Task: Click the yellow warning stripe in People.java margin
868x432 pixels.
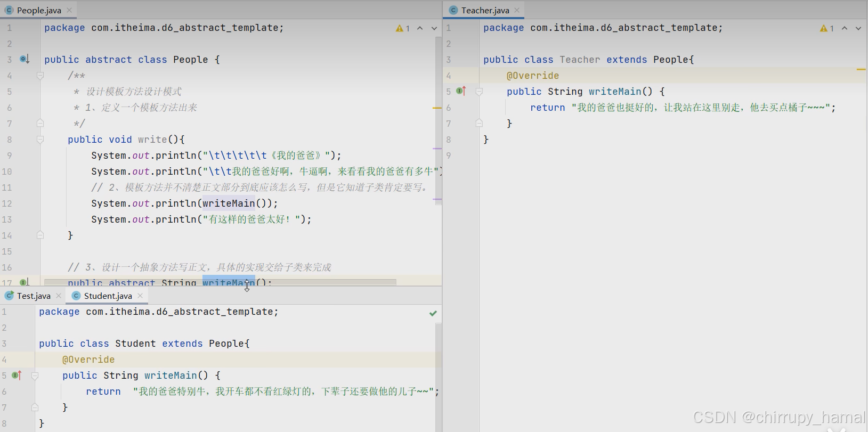Action: (x=437, y=108)
